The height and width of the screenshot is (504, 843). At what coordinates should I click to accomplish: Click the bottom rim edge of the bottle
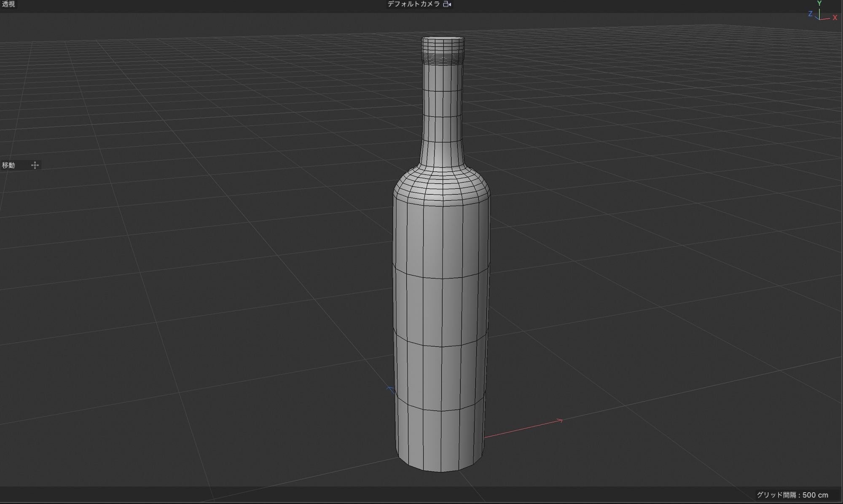pos(441,471)
